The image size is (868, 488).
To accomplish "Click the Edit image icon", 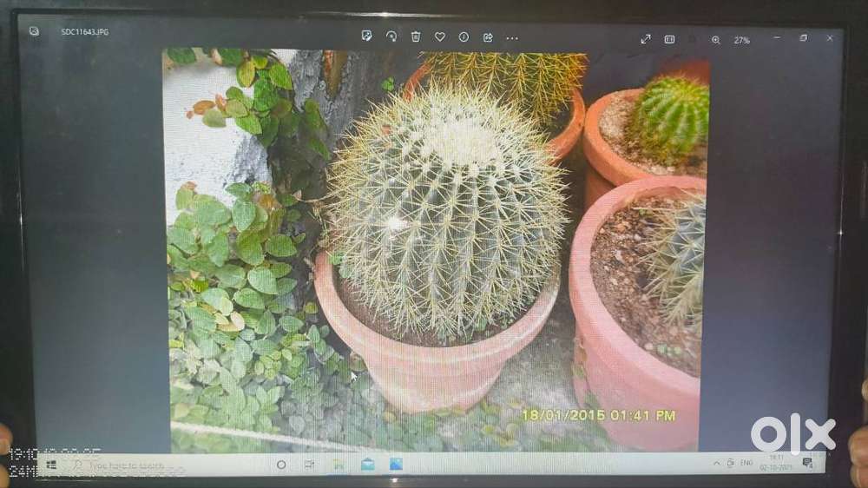I will pos(367,37).
